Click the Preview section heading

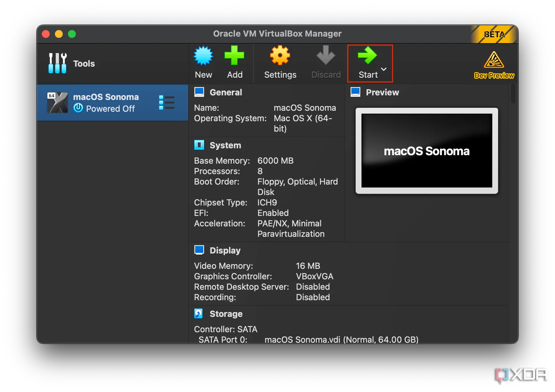tap(382, 92)
